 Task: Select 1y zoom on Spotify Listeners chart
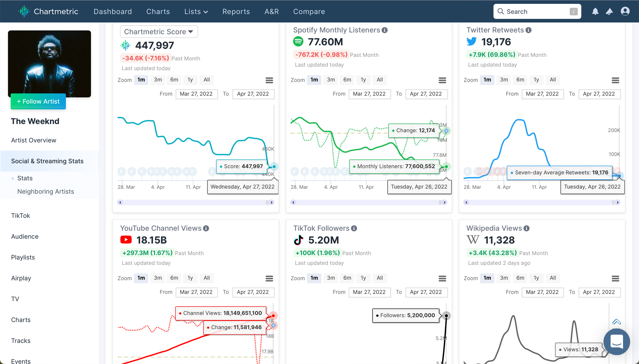tap(363, 80)
